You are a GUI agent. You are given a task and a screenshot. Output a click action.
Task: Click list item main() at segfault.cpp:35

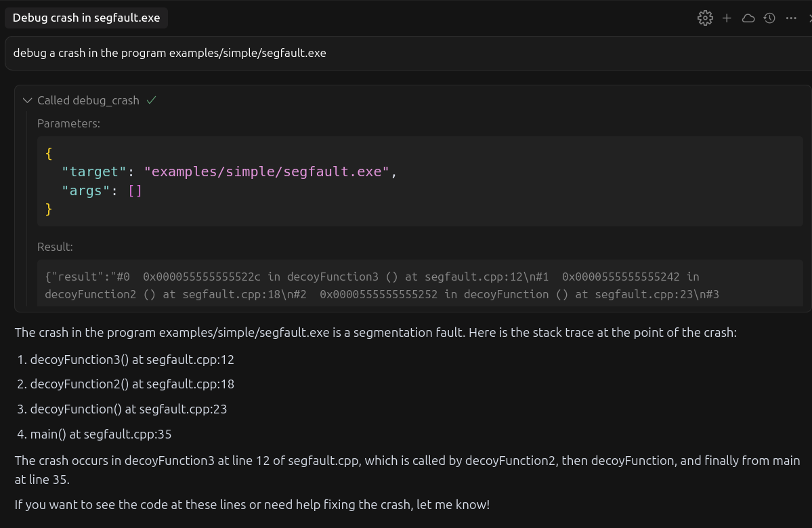(x=101, y=434)
